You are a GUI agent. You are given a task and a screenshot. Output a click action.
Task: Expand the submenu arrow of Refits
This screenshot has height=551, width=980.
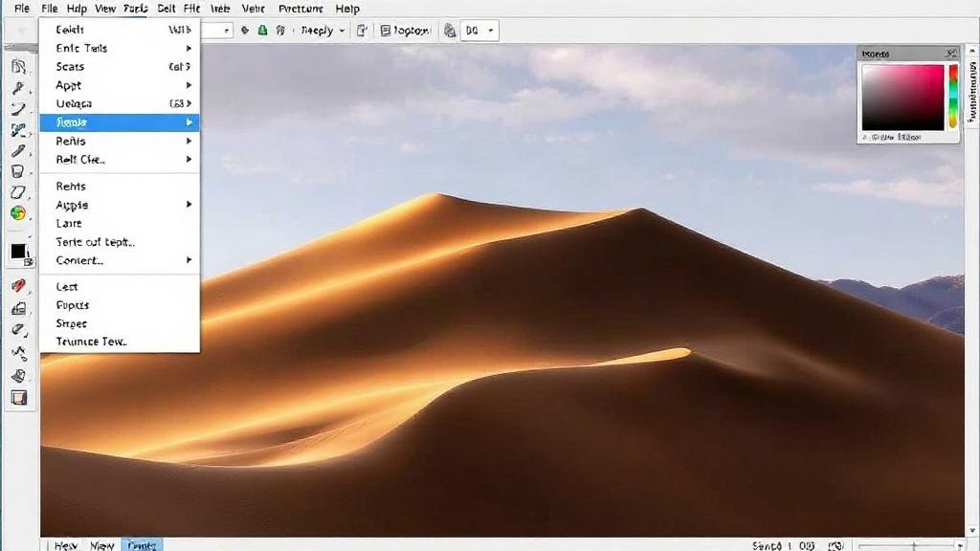tap(189, 142)
